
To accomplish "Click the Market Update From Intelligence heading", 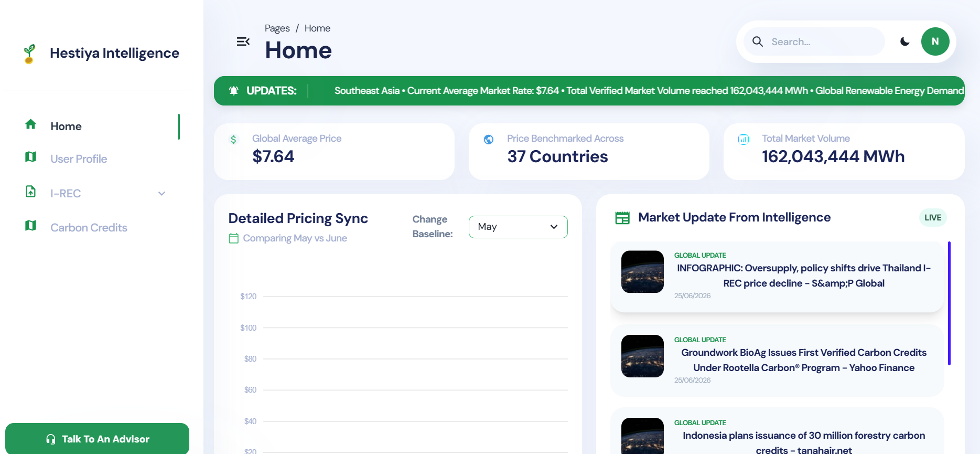I will pos(734,217).
